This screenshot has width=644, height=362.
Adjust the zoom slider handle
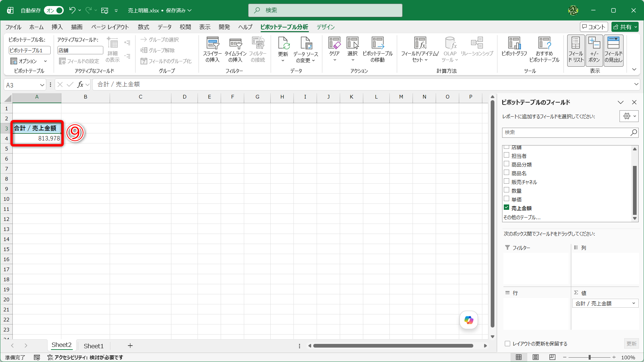pyautogui.click(x=589, y=357)
